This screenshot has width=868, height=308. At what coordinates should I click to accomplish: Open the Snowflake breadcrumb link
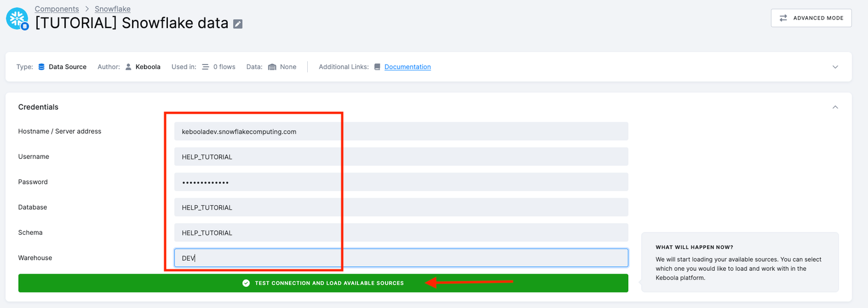point(112,9)
